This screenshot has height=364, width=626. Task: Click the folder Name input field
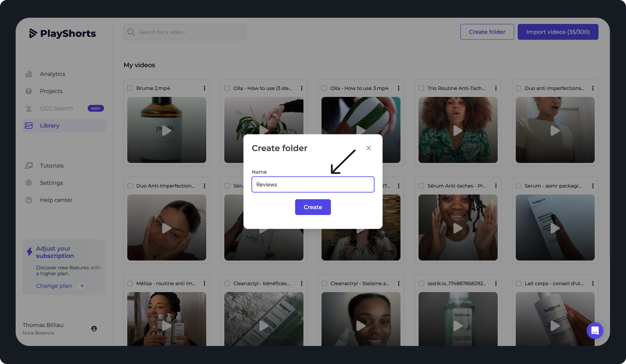[313, 184]
